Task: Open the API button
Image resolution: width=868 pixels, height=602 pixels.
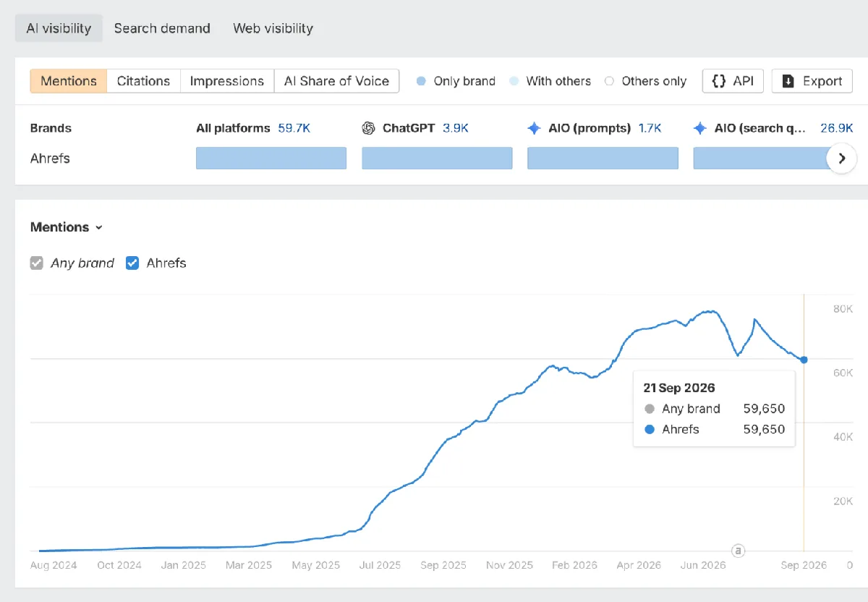Action: [733, 81]
